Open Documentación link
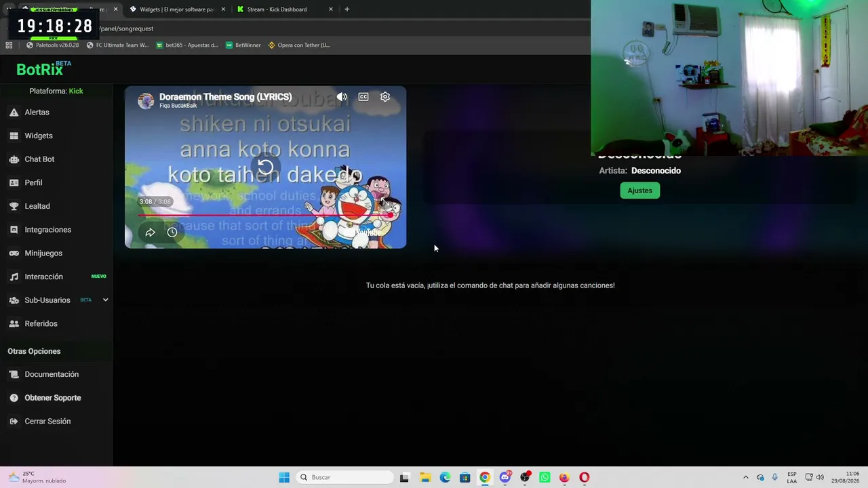Viewport: 868px width, 488px height. [x=52, y=374]
